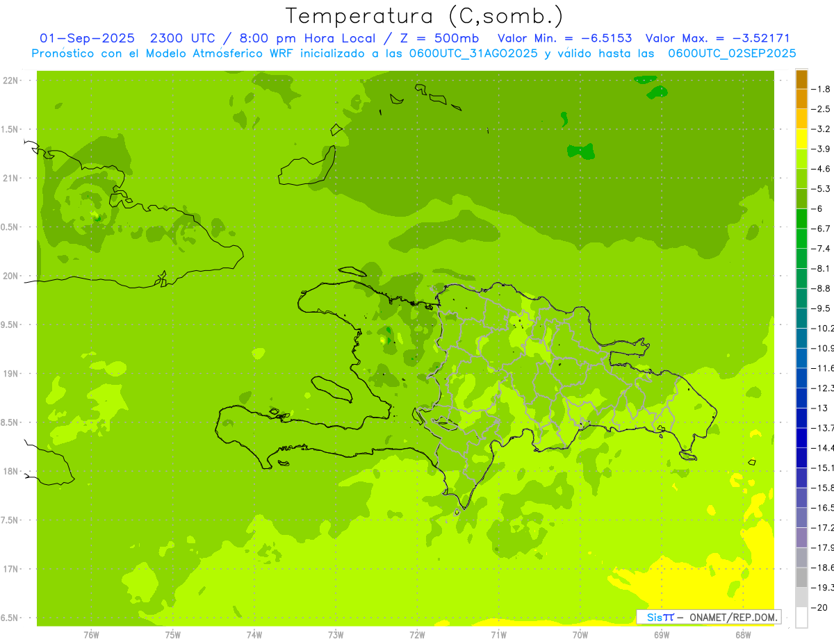Click the "72W" longitude label
The image size is (834, 644).
(417, 634)
